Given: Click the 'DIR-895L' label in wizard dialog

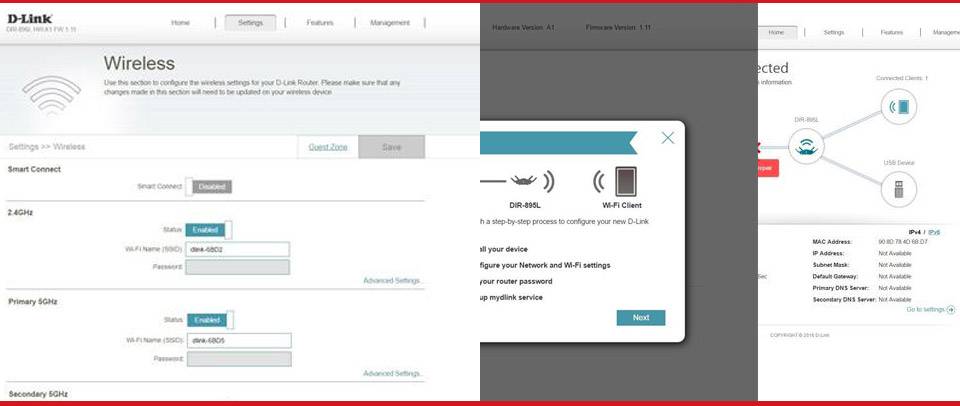Looking at the screenshot, I should 526,206.
